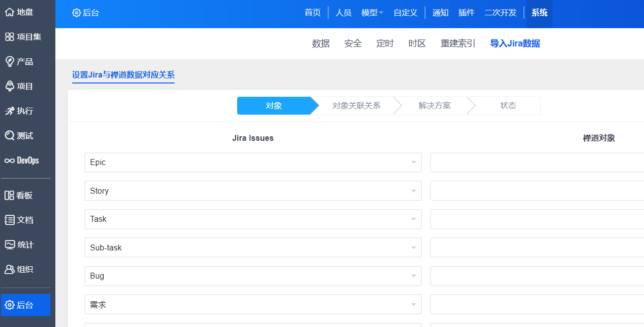Open 看板 kanban icon in sidebar
This screenshot has height=327, width=644.
click(9, 196)
